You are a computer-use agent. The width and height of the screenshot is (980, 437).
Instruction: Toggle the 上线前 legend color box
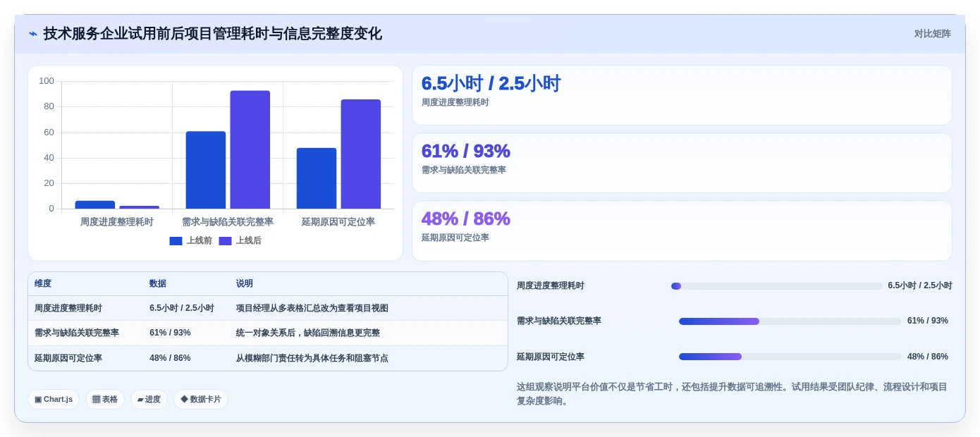coord(176,241)
